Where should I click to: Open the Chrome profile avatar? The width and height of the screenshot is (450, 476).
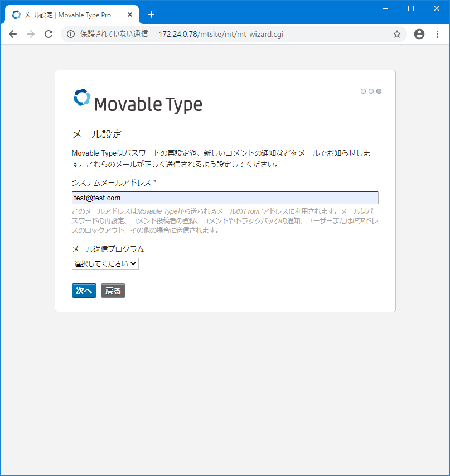419,34
